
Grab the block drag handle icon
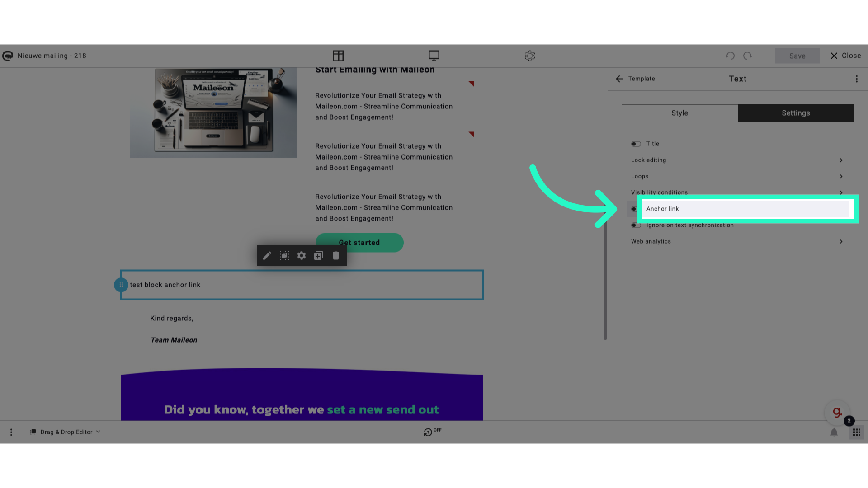(x=121, y=285)
